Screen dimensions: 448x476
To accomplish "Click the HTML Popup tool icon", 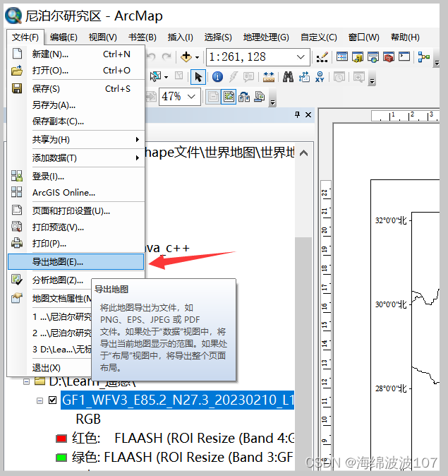I will coord(248,77).
